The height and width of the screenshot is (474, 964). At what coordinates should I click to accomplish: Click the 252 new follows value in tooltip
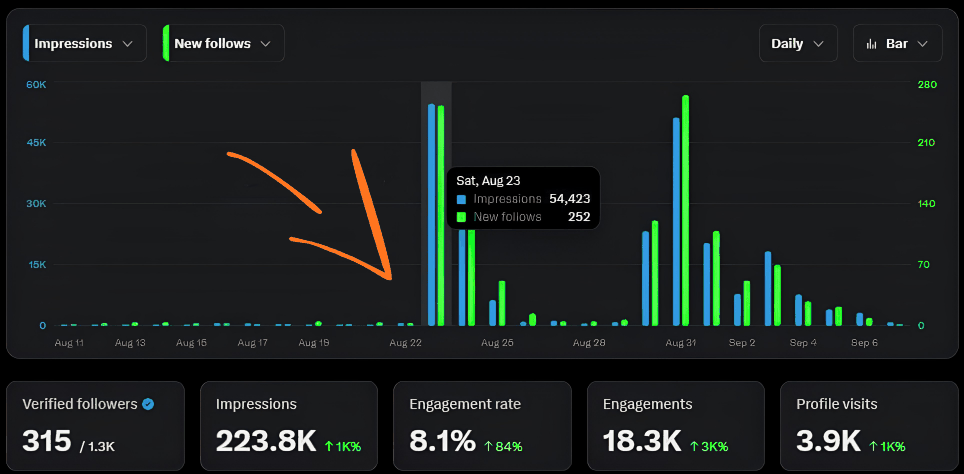click(x=579, y=216)
